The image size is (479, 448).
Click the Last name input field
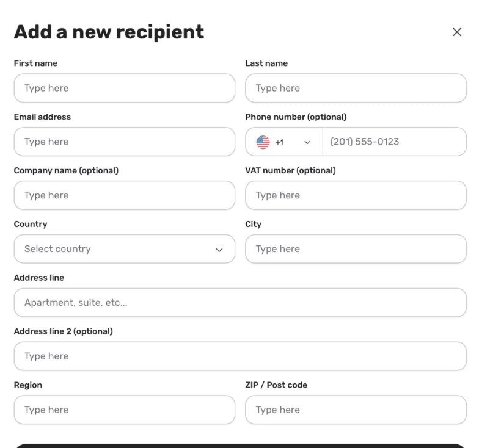pyautogui.click(x=356, y=88)
